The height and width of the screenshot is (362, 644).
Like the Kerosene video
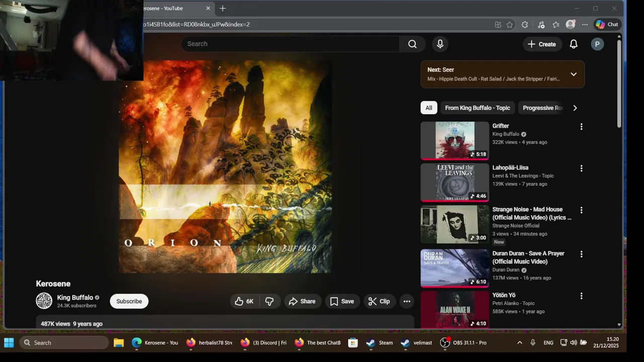244,301
